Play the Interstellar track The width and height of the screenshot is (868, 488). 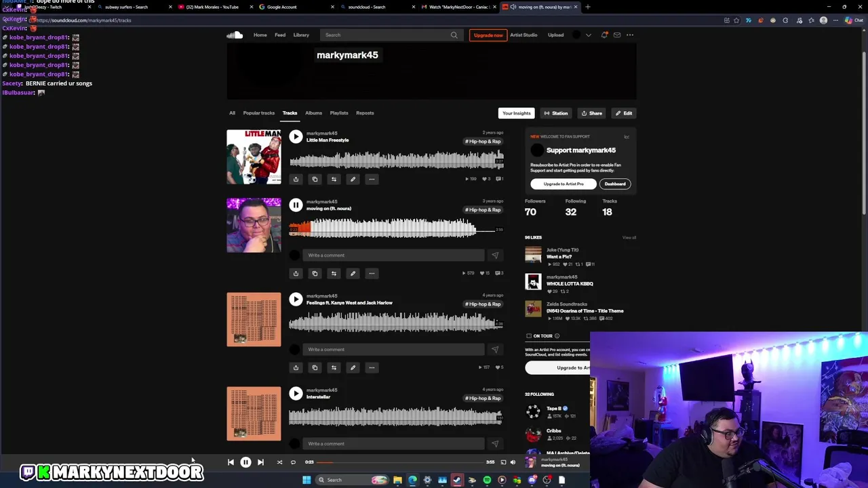(296, 393)
